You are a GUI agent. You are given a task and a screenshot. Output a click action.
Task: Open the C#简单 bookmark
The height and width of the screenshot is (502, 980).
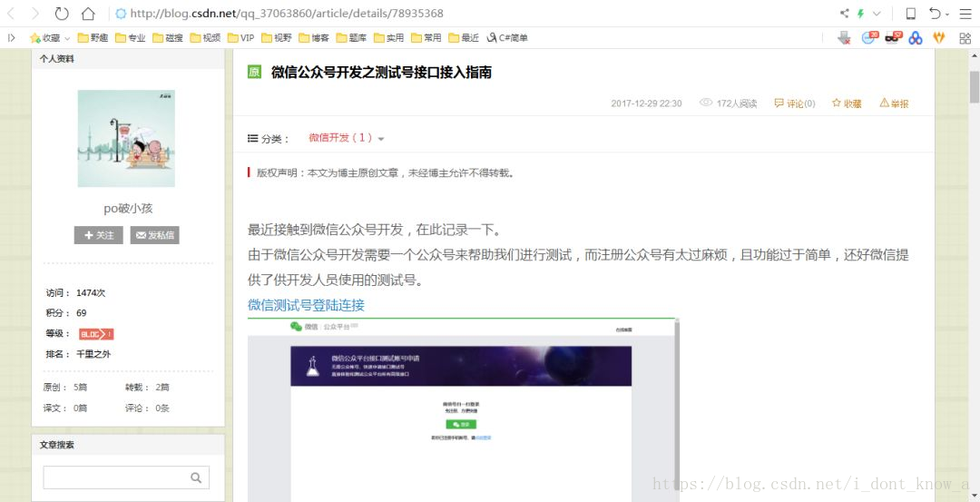pyautogui.click(x=507, y=37)
